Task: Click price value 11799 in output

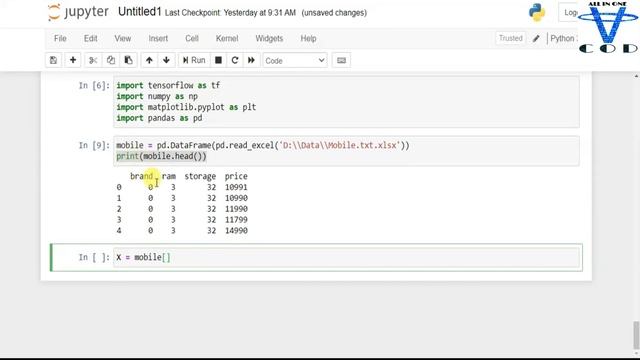Action: tap(236, 220)
